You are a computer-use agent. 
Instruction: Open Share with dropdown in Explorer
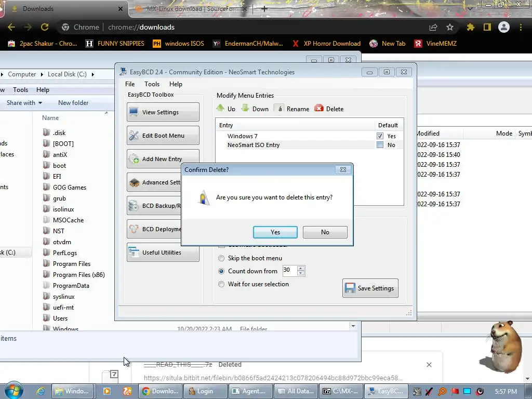pos(24,103)
